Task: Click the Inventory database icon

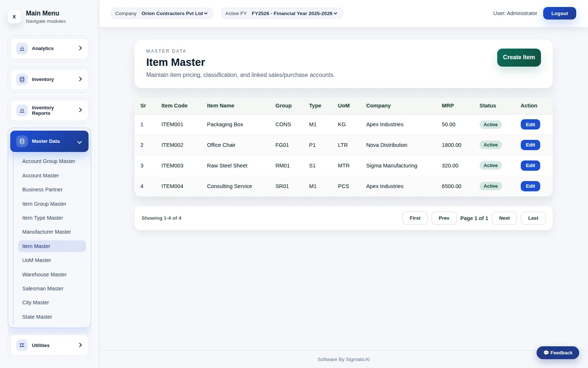Action: [22, 79]
